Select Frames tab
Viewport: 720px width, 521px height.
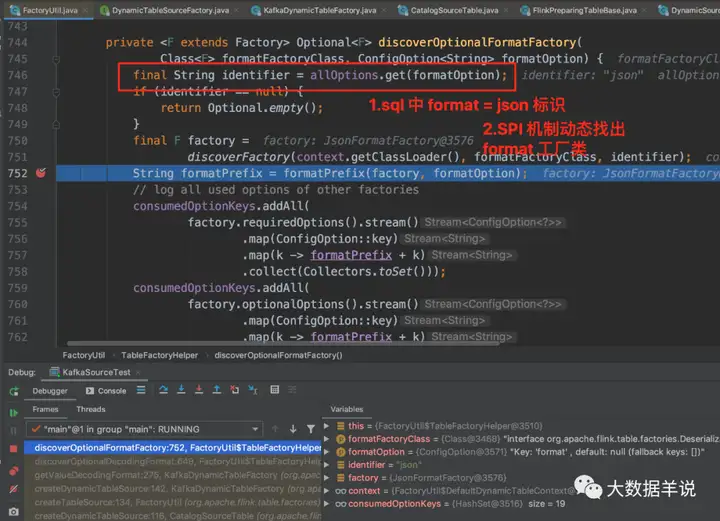click(x=45, y=409)
